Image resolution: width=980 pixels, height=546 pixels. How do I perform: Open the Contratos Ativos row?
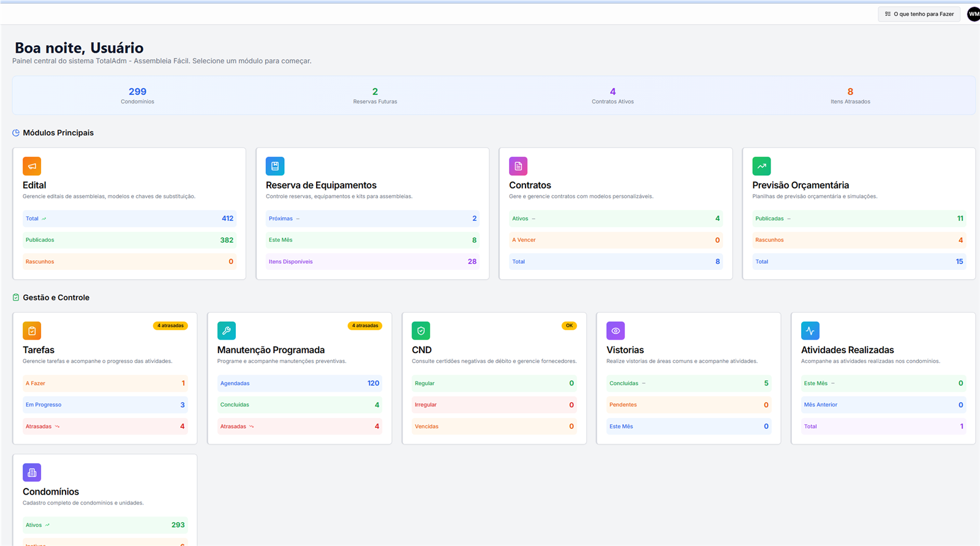(x=616, y=219)
